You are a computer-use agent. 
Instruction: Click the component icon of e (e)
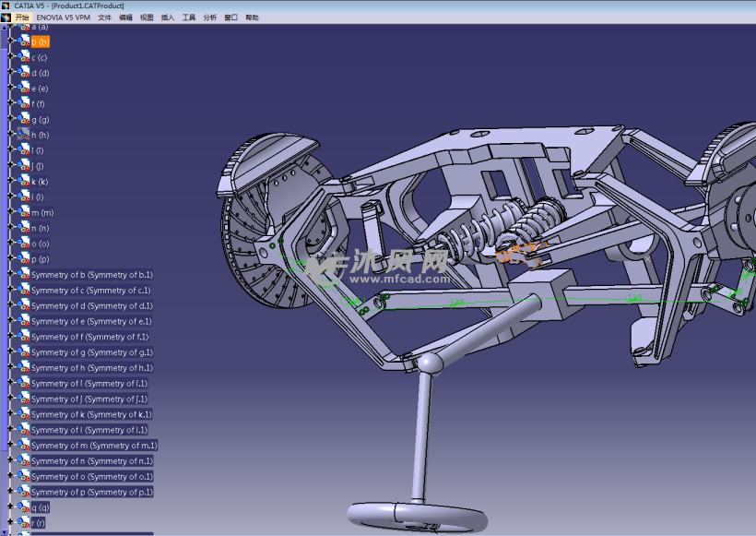point(24,88)
